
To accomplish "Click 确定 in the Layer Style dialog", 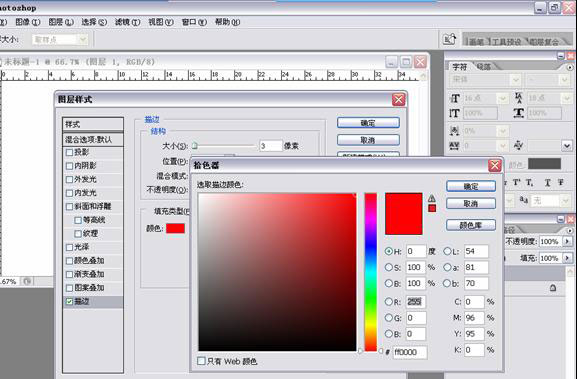I will point(368,123).
